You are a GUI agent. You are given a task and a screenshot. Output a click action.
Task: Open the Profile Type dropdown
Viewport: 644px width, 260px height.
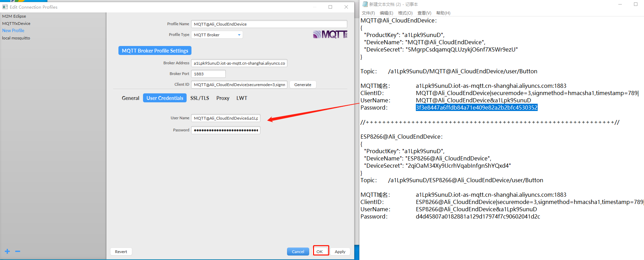click(217, 35)
